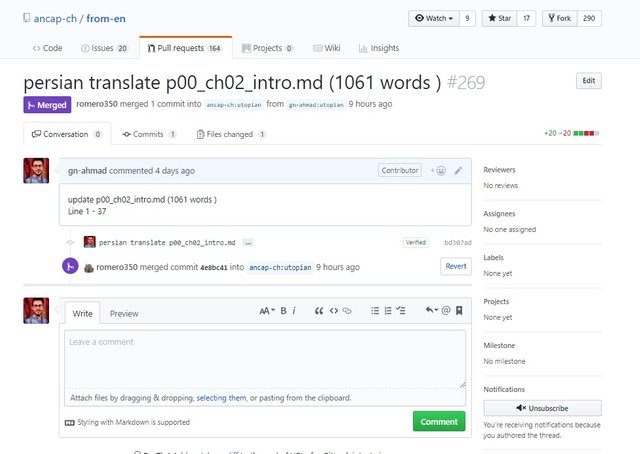Apply italic formatting in comment toolbar
640x454 pixels.
click(x=295, y=312)
